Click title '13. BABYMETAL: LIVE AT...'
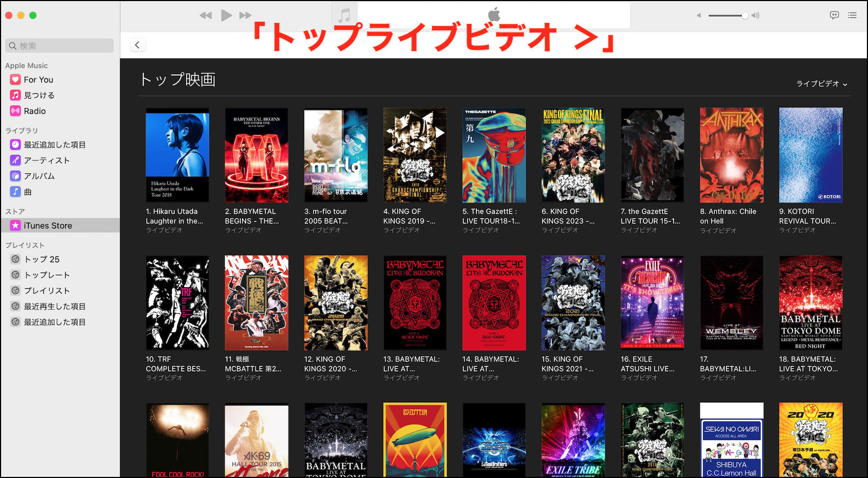The image size is (868, 478). [412, 364]
